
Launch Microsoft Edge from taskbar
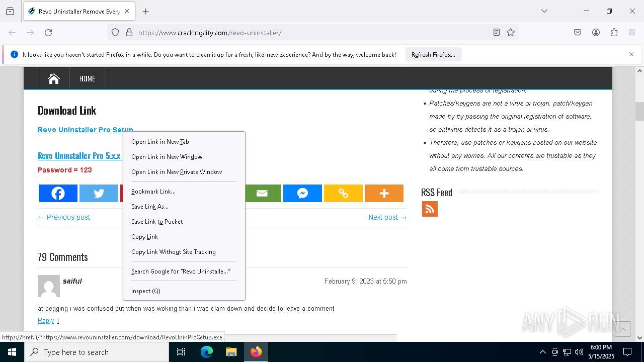207,352
